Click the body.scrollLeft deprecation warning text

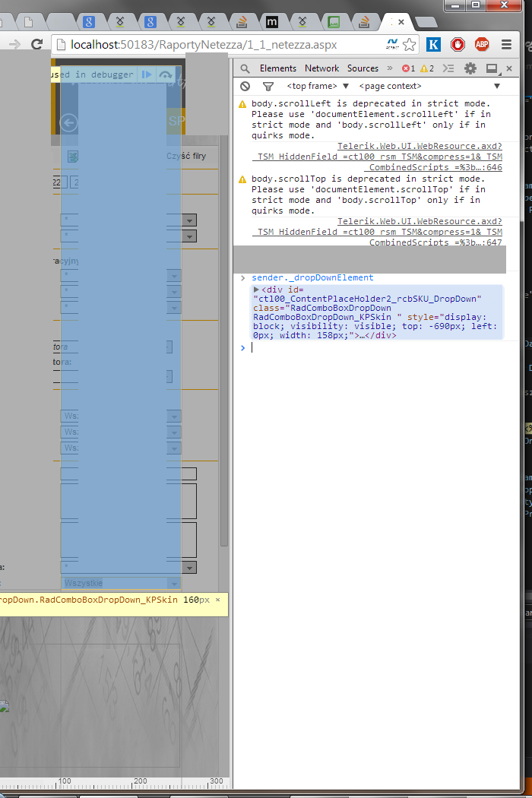point(371,119)
